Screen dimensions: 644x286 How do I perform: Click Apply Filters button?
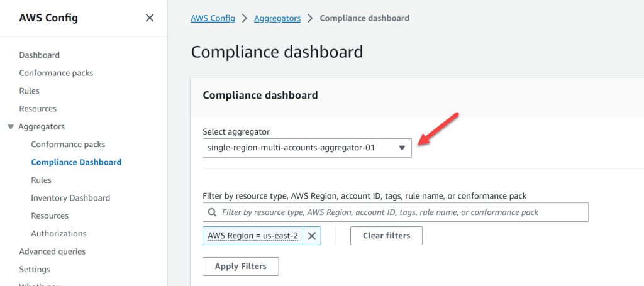[241, 267]
